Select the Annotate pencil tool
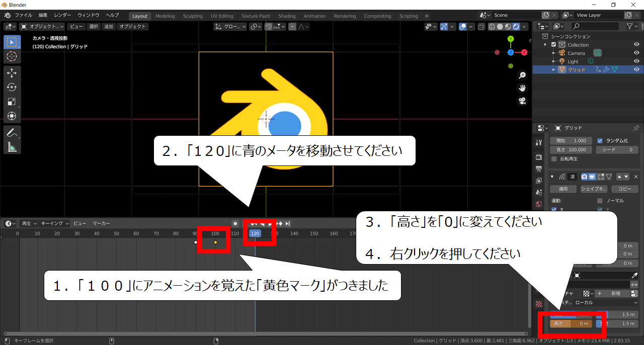The image size is (644, 345). (12, 133)
